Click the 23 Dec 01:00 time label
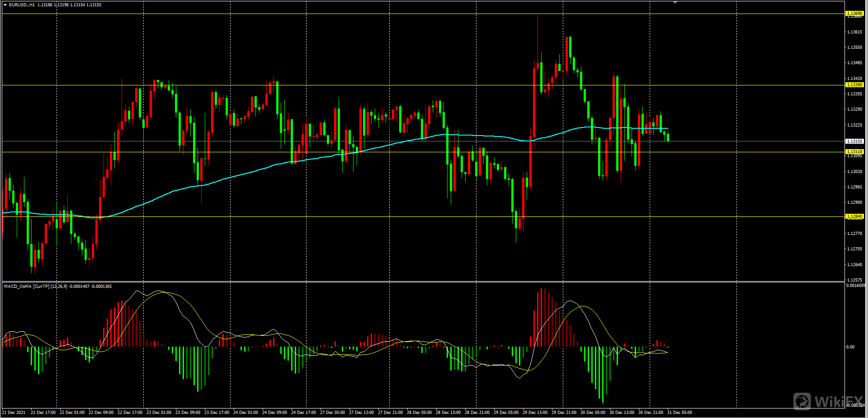This screenshot has width=868, height=418. 159,413
